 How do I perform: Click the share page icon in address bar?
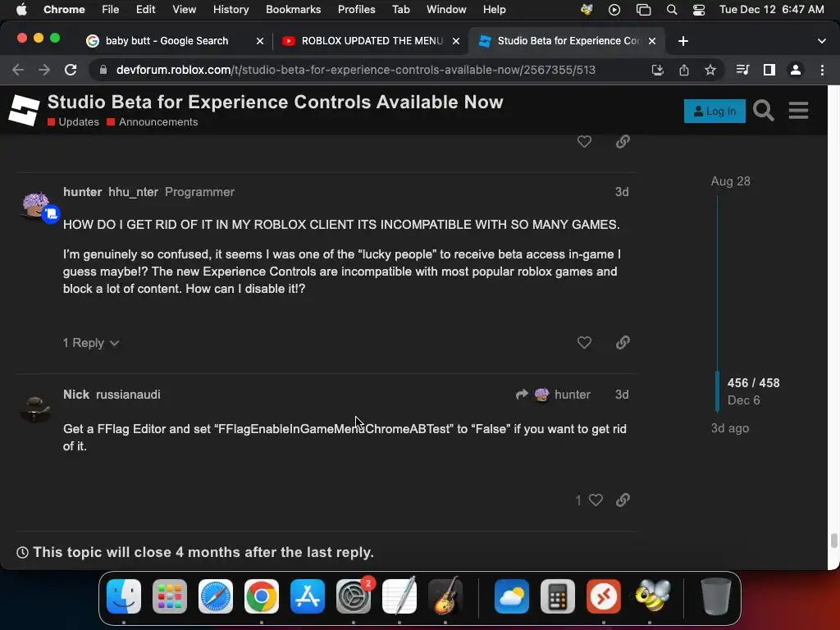pos(684,70)
